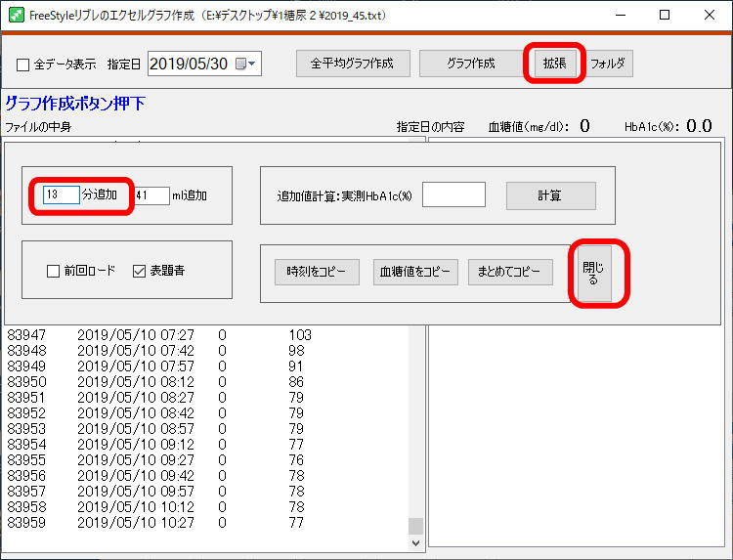Click the app icon in title bar
Viewport: 733px width, 560px height.
tap(16, 16)
